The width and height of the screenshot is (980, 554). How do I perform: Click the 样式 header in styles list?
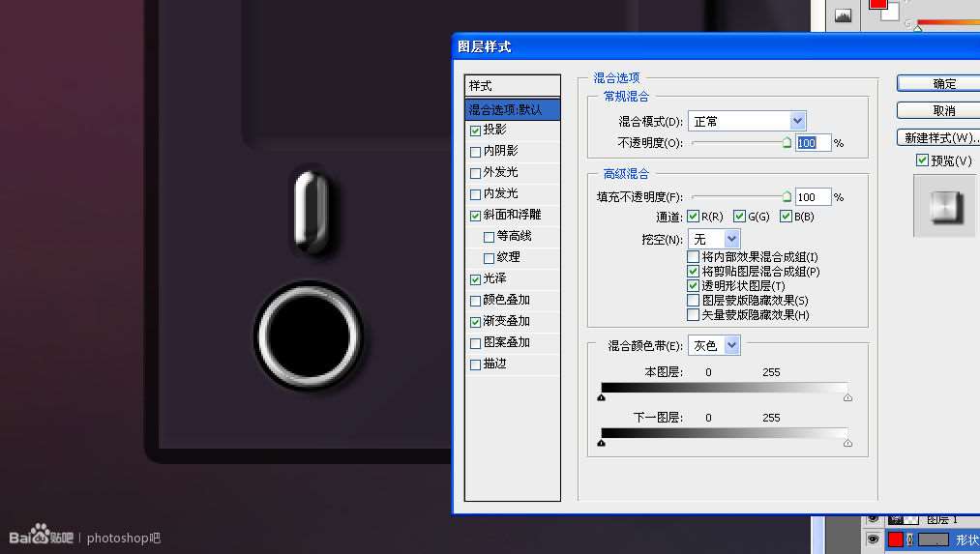513,86
